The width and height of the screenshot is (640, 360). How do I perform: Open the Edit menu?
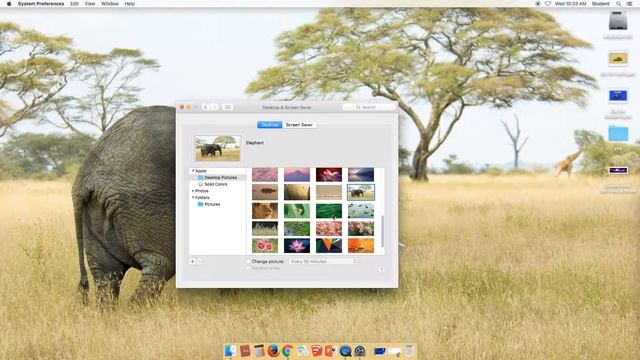74,4
